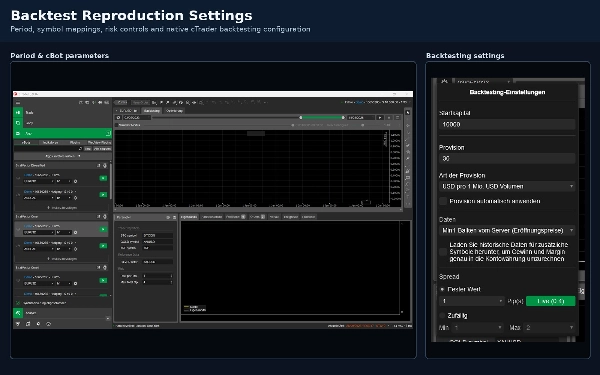
Task: Click the save icon in the Parameter panel header
Action: coord(174,217)
